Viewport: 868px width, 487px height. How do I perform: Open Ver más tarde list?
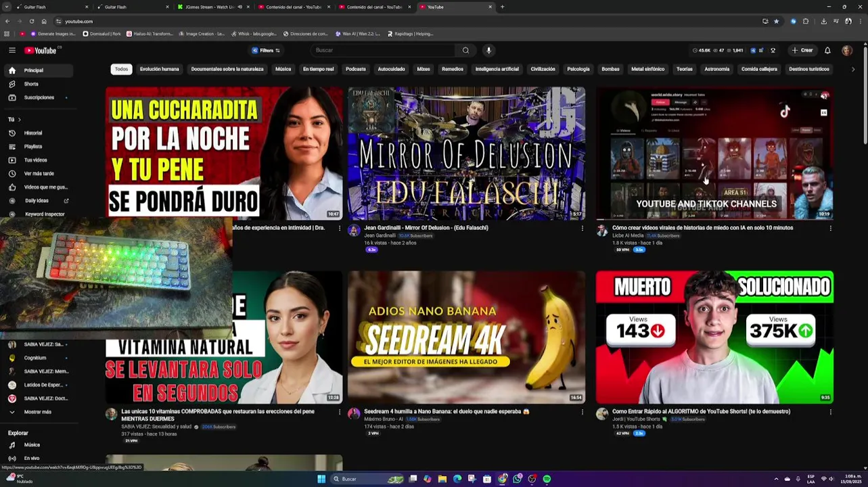click(39, 174)
